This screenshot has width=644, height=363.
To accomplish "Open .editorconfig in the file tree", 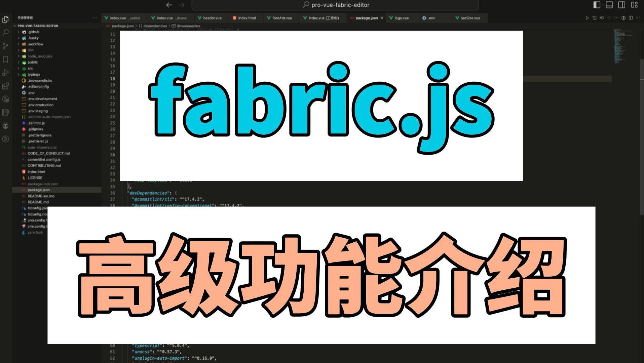I will click(38, 87).
